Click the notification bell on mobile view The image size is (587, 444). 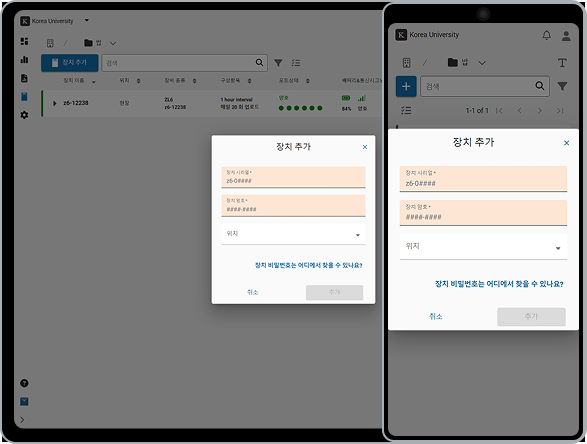(547, 35)
